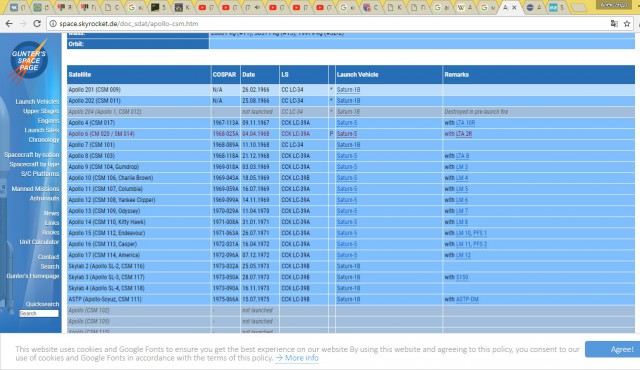View site information icon in address bar
The height and width of the screenshot is (370, 640).
click(x=53, y=24)
